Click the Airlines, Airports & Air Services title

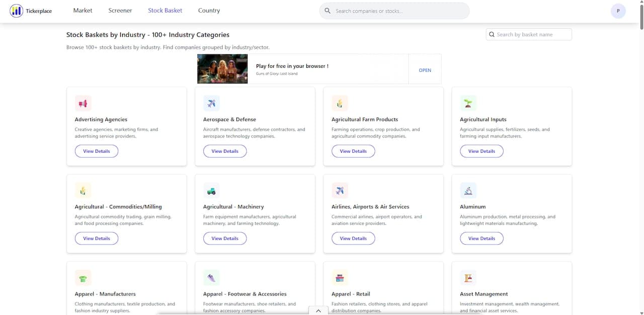370,207
